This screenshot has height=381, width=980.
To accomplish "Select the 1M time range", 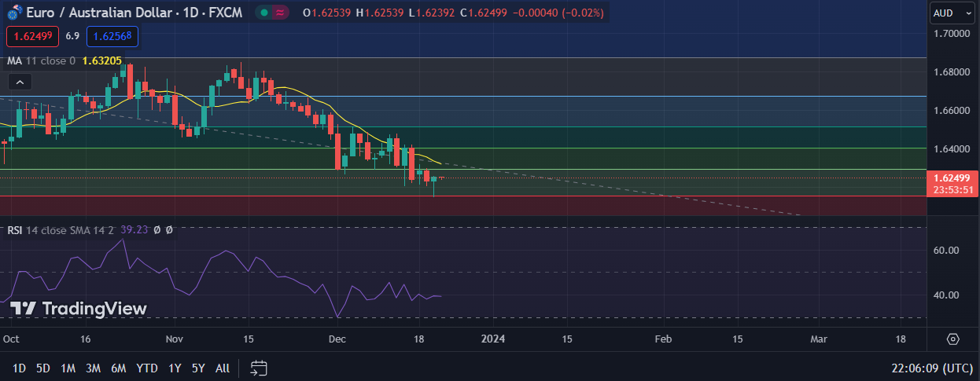I will pos(68,368).
